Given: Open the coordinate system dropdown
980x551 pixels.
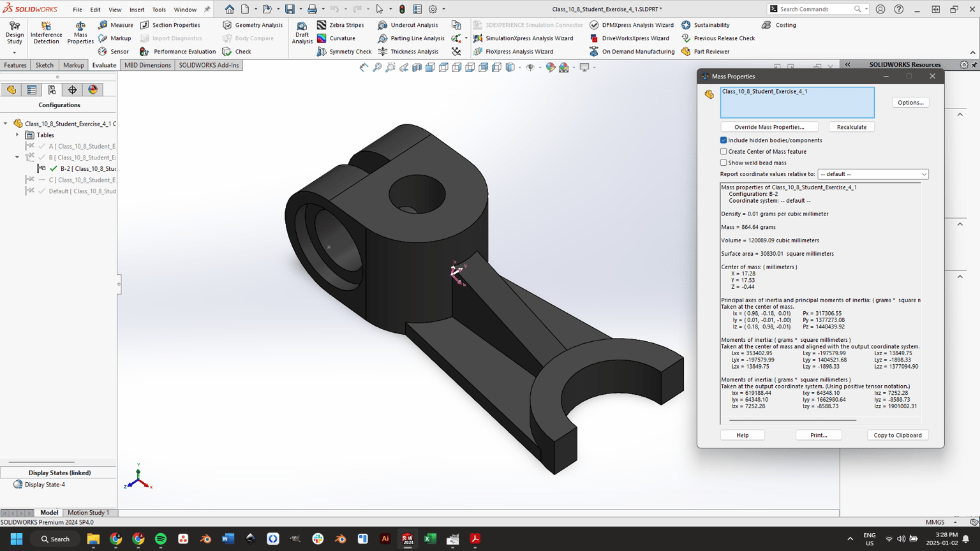Looking at the screenshot, I should click(x=873, y=174).
